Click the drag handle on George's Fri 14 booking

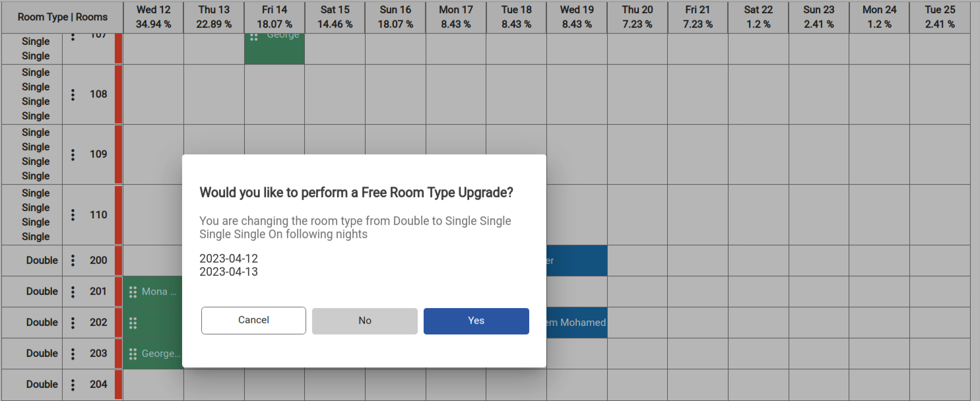[254, 38]
